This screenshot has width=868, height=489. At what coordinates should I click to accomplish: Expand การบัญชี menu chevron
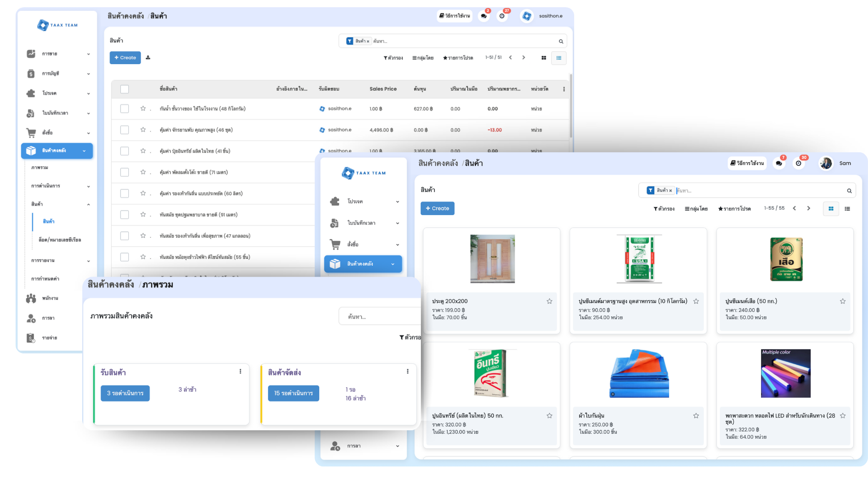[89, 74]
